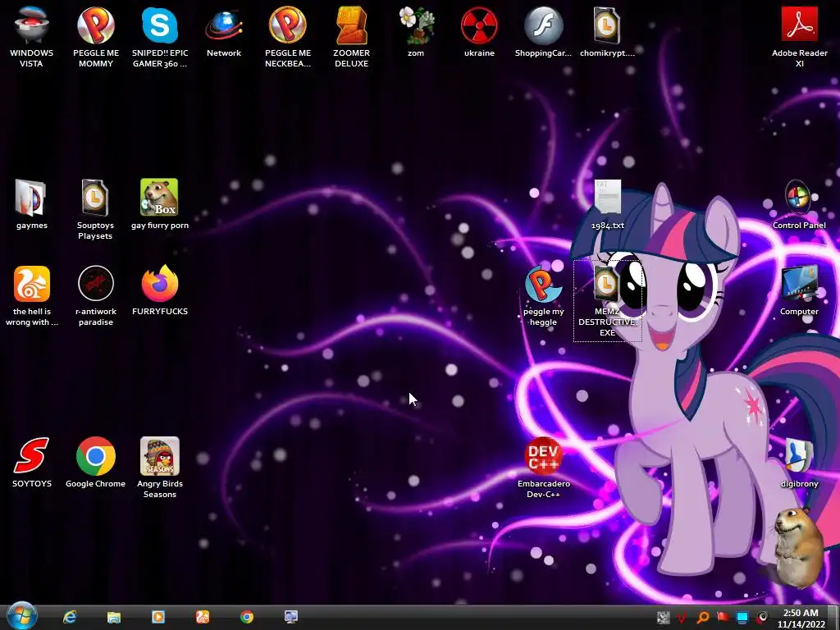The height and width of the screenshot is (630, 840).
Task: Open Windows Media Player from the taskbar
Action: tap(158, 617)
